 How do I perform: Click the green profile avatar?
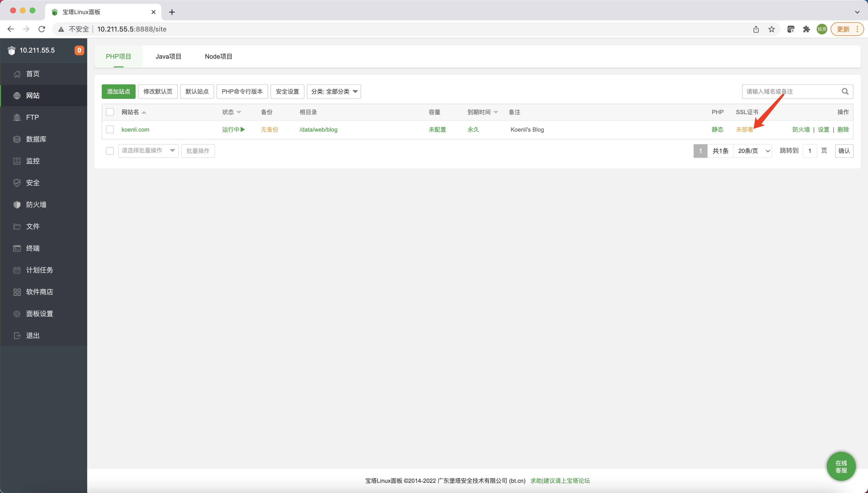point(822,29)
